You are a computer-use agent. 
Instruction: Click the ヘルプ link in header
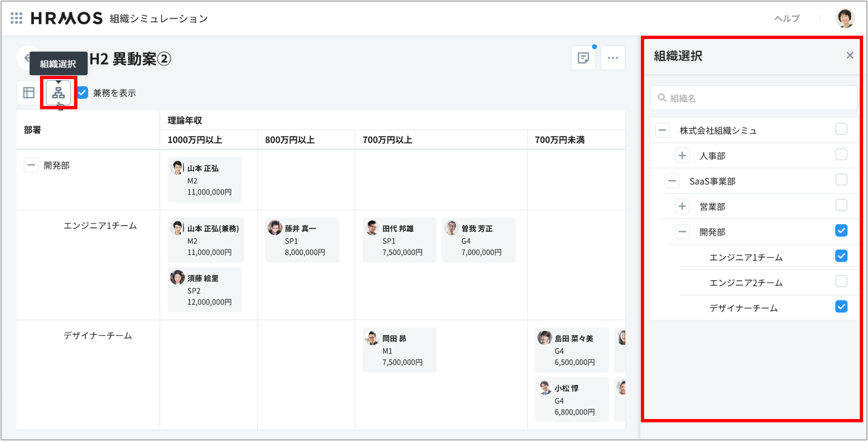point(787,19)
